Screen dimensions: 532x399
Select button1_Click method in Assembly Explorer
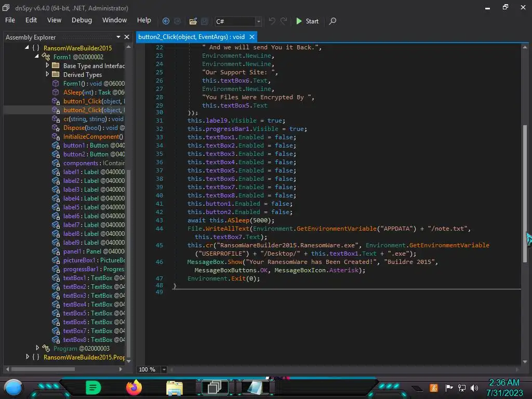pyautogui.click(x=94, y=101)
